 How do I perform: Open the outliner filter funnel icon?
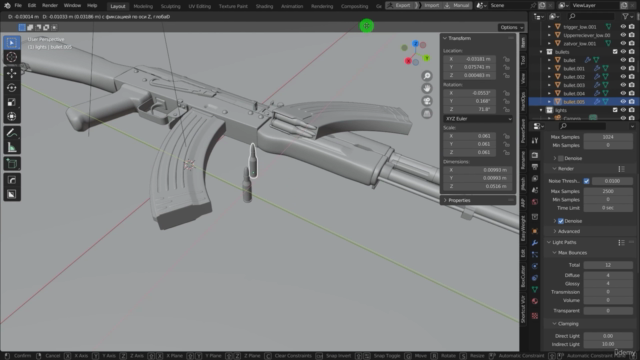click(x=625, y=16)
